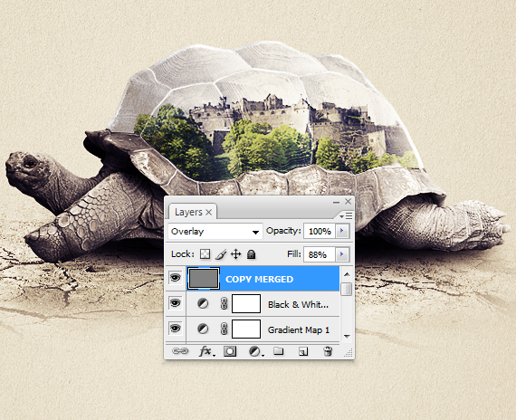Open the layer style fx menu

206,351
